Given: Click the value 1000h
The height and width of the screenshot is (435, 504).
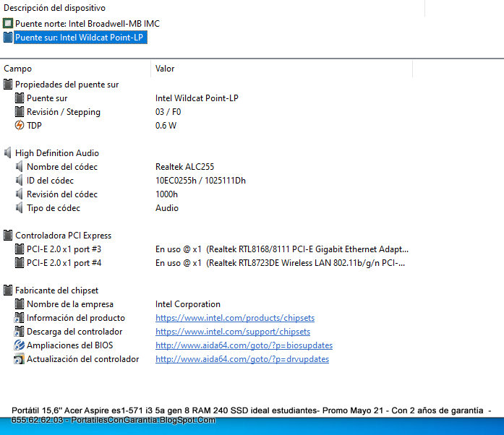Looking at the screenshot, I should [x=166, y=194].
